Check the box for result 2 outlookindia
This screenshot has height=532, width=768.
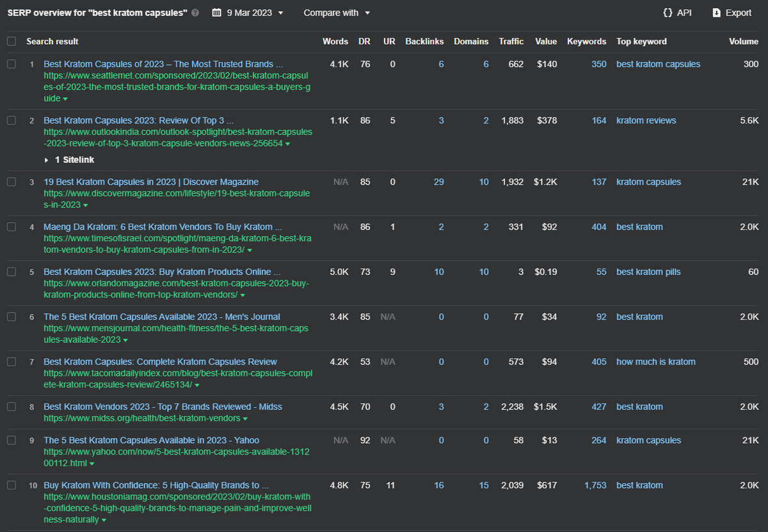point(12,120)
